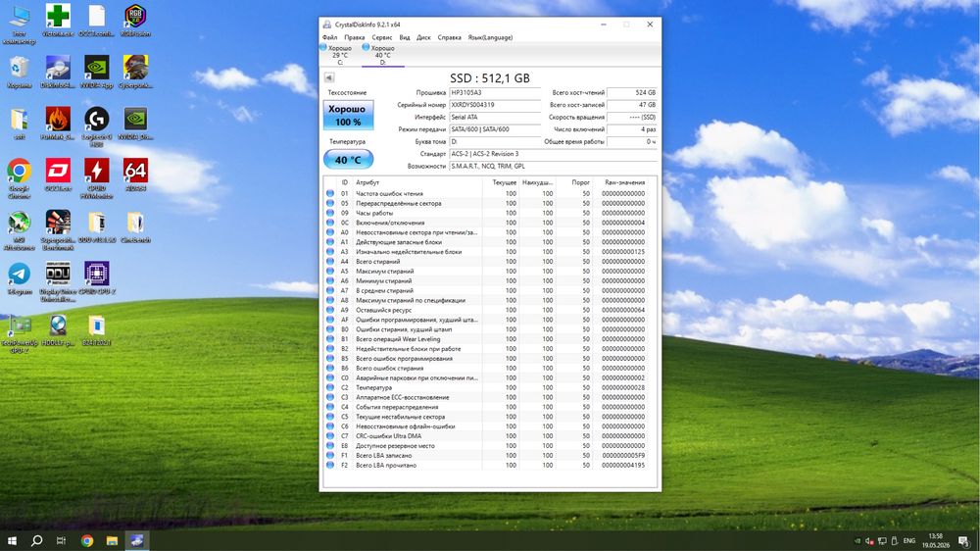Screen dimensions: 980x551
Task: Click the previous disk arrow button
Action: (329, 77)
